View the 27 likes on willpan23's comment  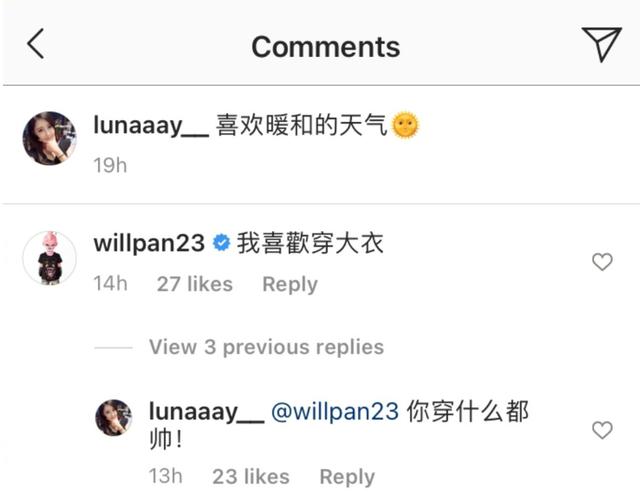195,284
